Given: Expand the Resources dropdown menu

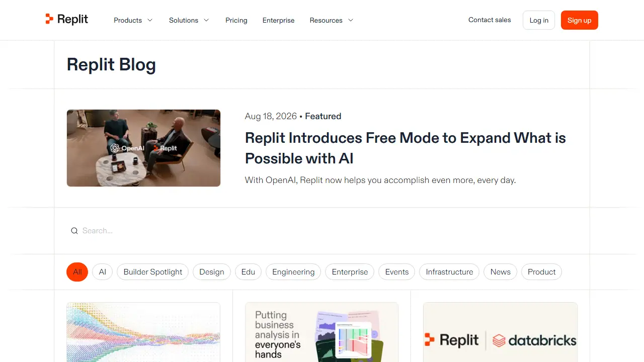Looking at the screenshot, I should 332,20.
